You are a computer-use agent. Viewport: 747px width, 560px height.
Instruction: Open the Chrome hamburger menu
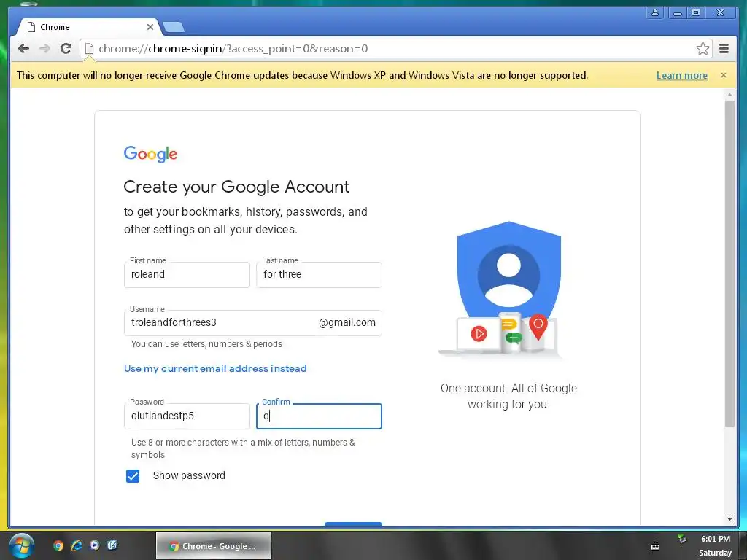click(724, 49)
